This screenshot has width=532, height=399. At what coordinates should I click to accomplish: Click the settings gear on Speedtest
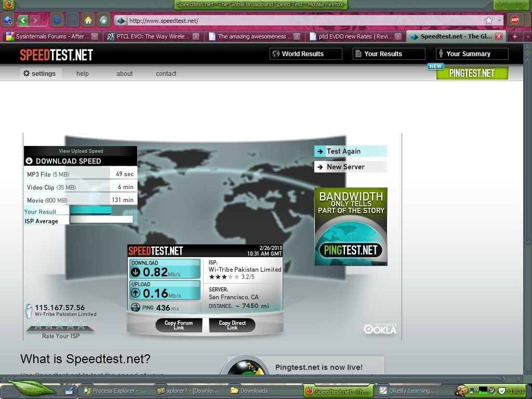26,73
